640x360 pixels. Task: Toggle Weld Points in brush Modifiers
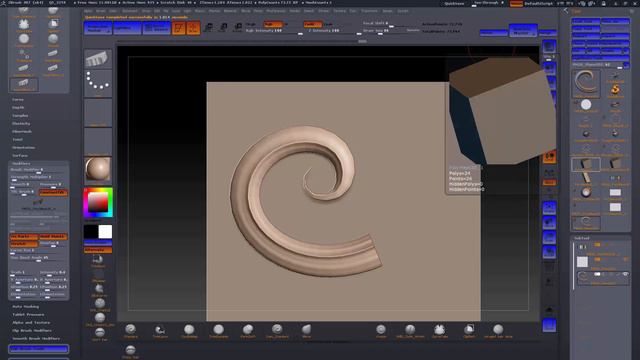click(53, 236)
